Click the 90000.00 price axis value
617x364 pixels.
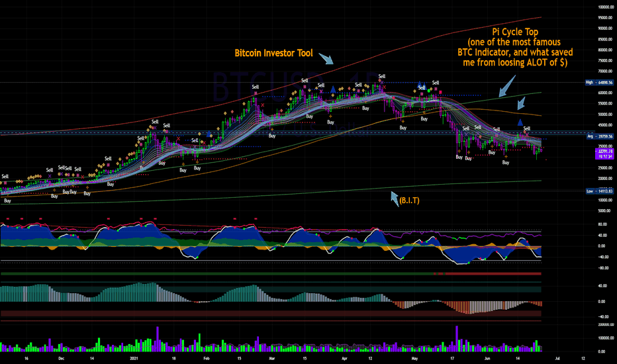pos(605,28)
